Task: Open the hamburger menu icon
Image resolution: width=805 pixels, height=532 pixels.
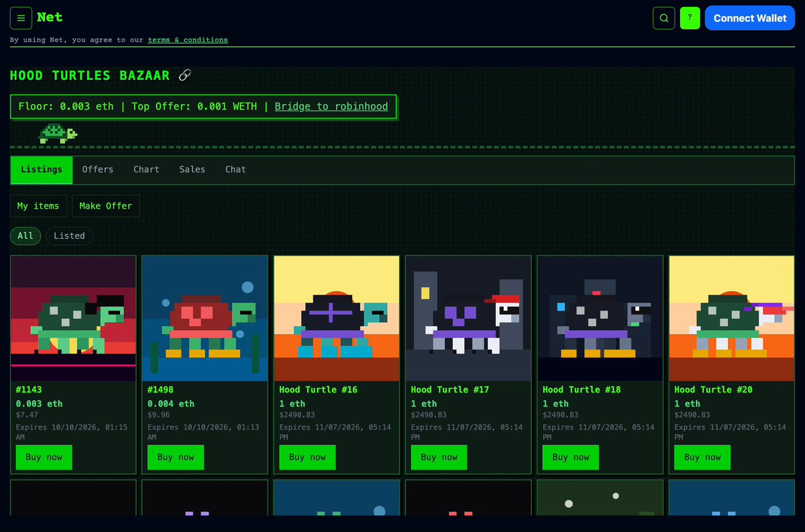Action: click(21, 18)
